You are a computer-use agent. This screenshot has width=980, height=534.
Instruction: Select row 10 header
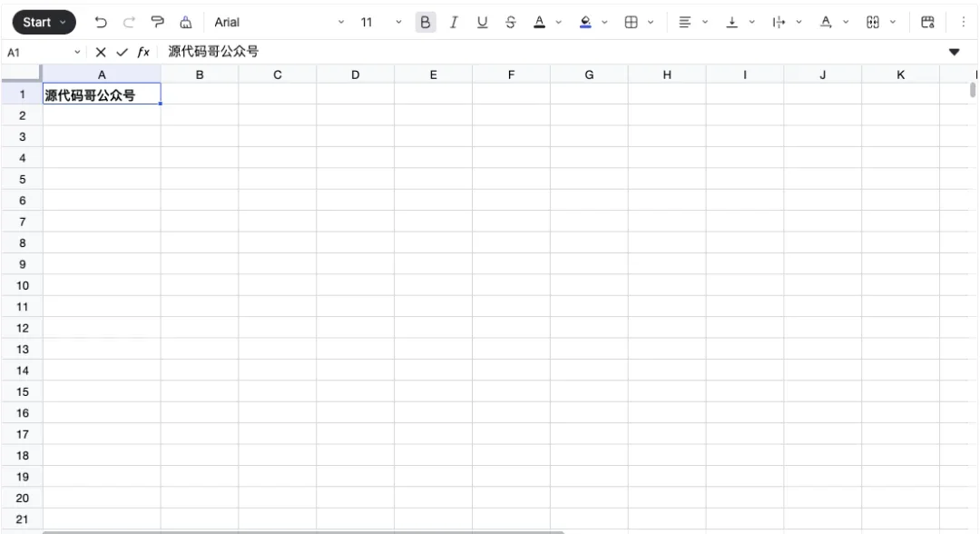click(x=23, y=285)
